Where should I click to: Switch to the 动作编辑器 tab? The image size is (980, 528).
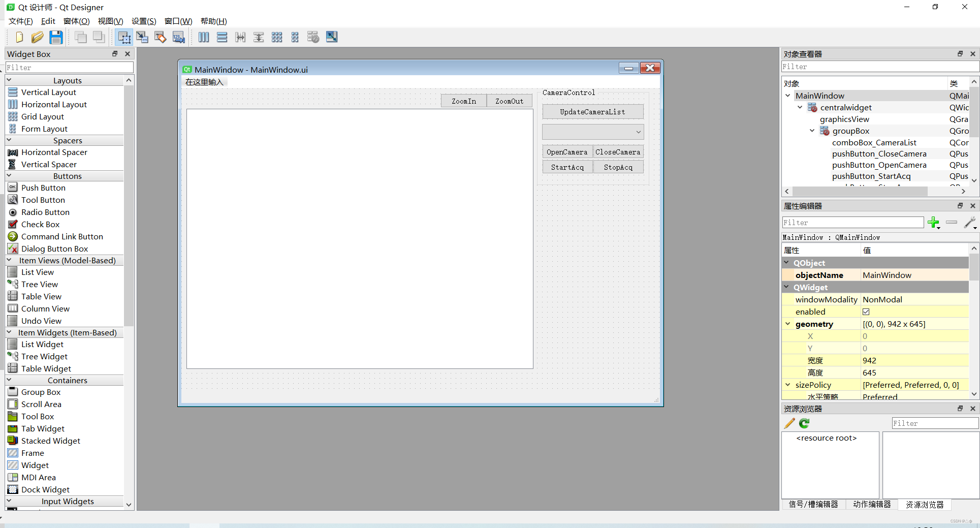point(872,504)
